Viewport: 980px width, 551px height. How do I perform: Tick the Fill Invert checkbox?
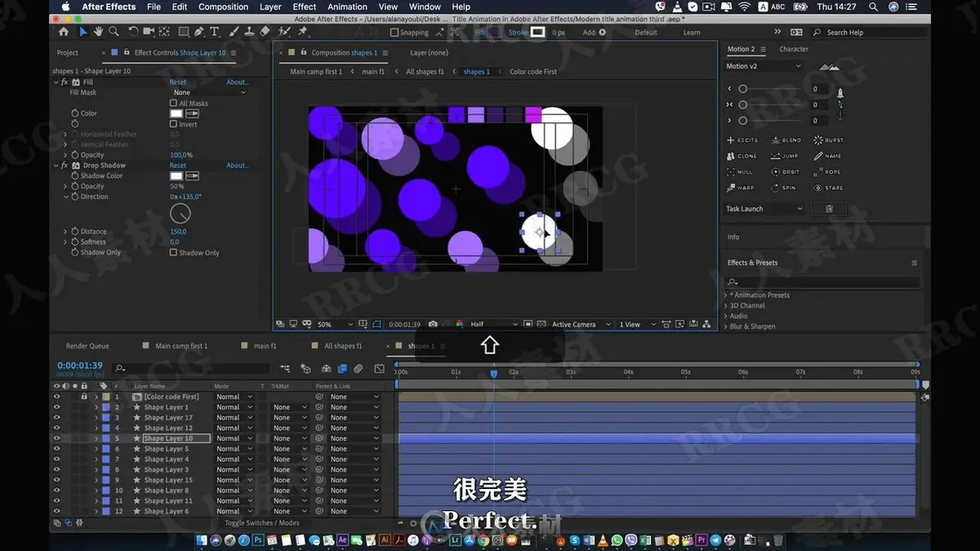pyautogui.click(x=173, y=124)
